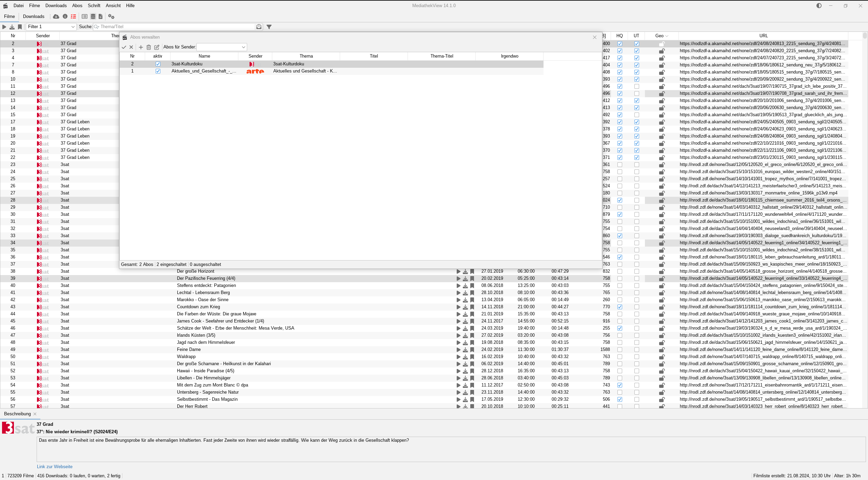
Task: Bookmark 'Steffens entdeckt: Patagonien'
Action: 472,286
